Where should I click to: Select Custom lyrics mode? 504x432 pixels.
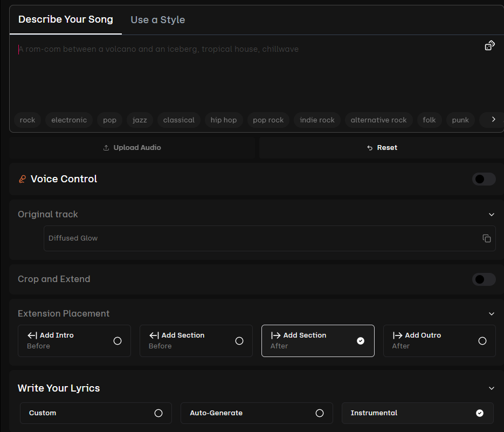(96, 413)
